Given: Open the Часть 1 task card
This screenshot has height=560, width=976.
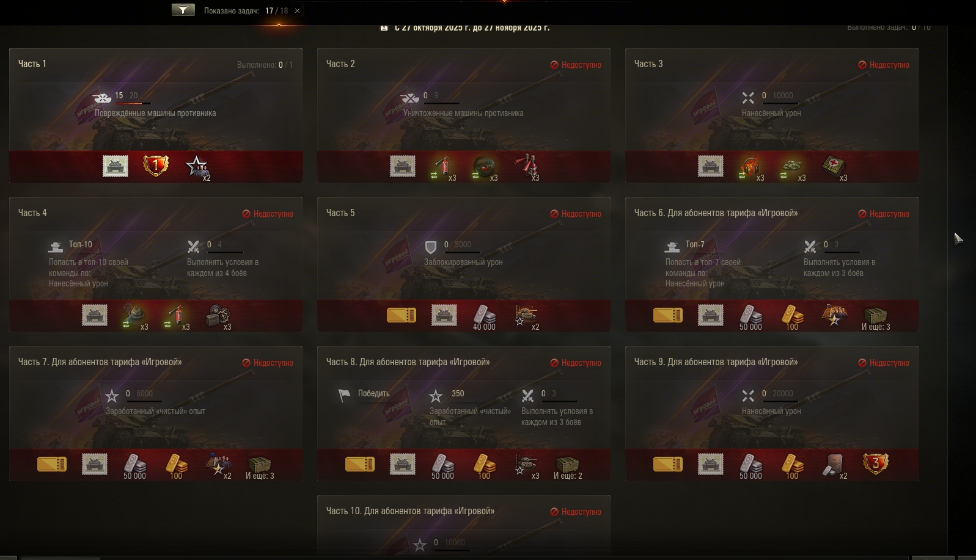Looking at the screenshot, I should click(156, 115).
